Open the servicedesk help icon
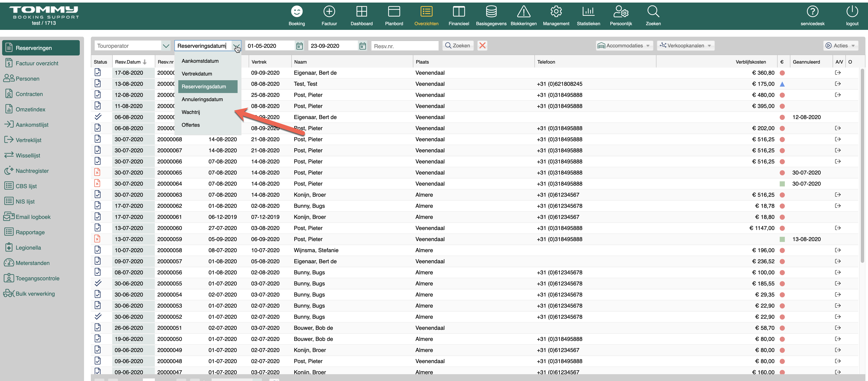 coord(812,12)
